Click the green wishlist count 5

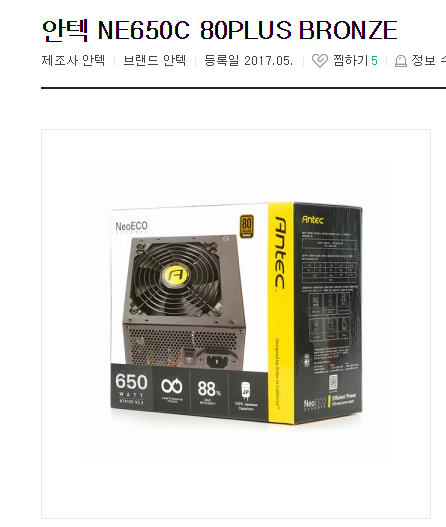click(x=374, y=61)
